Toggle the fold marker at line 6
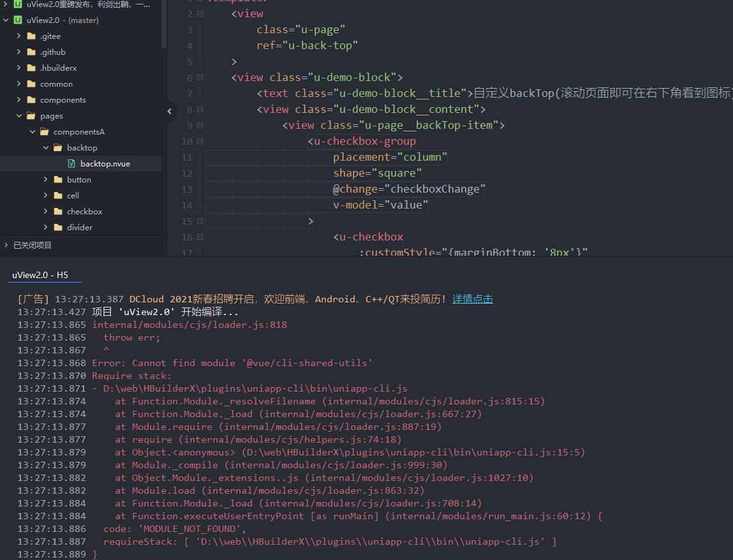Screen dimensions: 733x560 coord(200,78)
